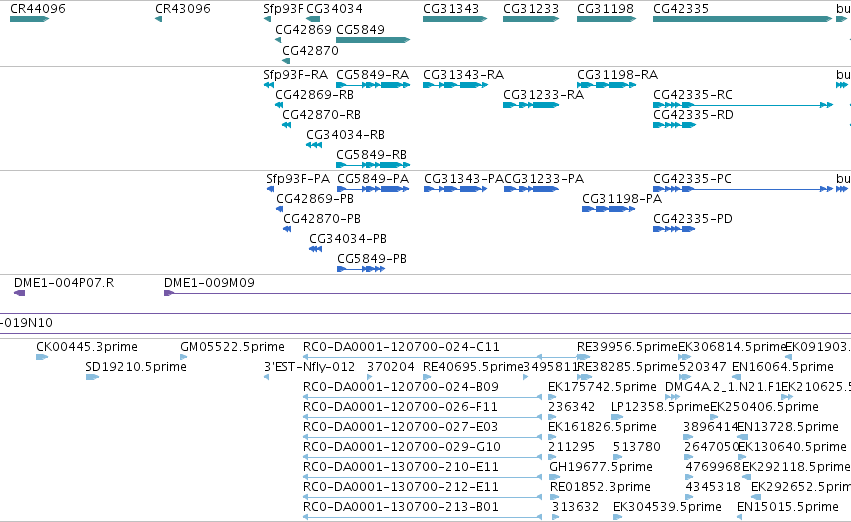The width and height of the screenshot is (851, 522).
Task: Select the CG42335-PC protein label
Action: (692, 179)
